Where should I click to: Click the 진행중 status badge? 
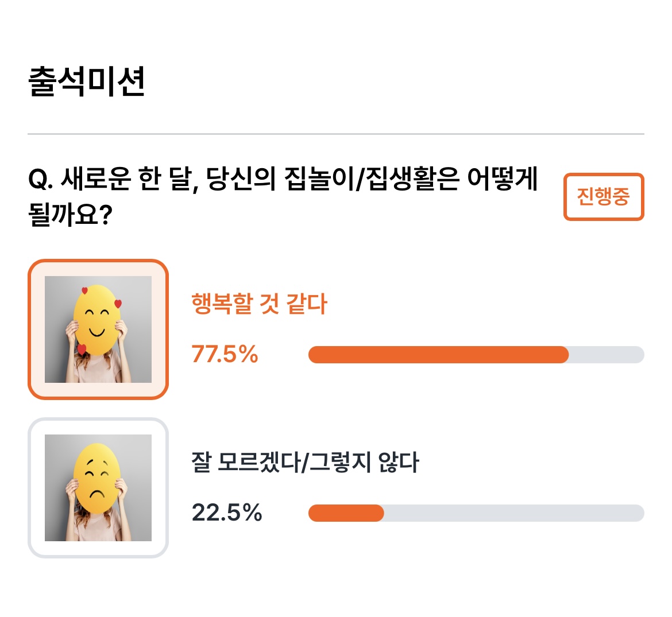coord(604,197)
